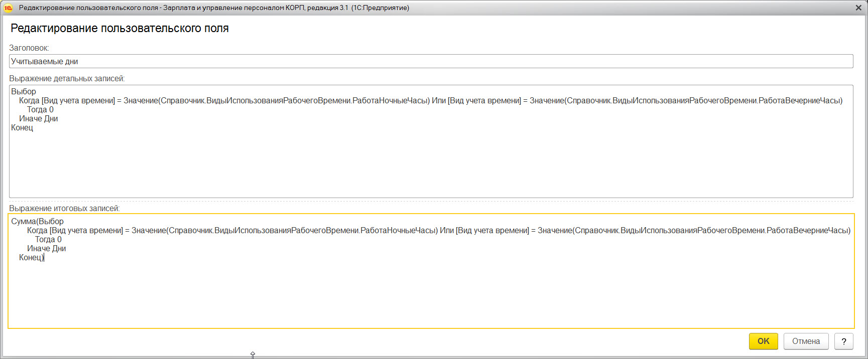Close the user field editing window
Viewport: 868px width, 359px height.
click(x=858, y=8)
